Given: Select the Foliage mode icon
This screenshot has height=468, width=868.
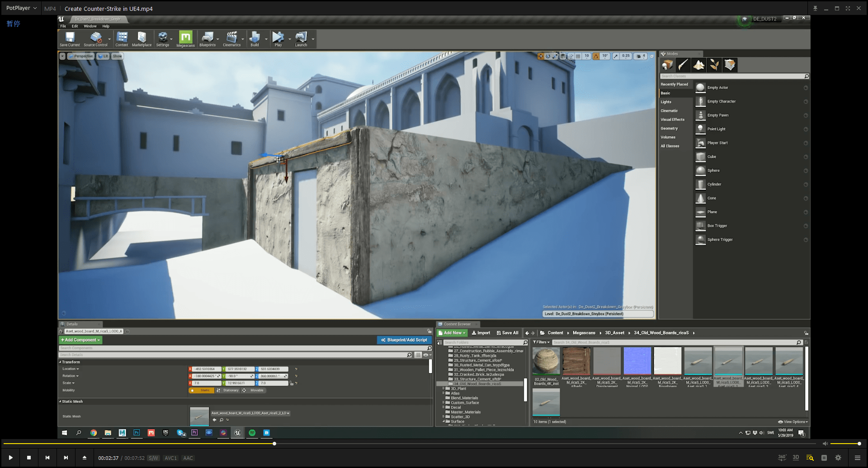Looking at the screenshot, I should pyautogui.click(x=714, y=65).
